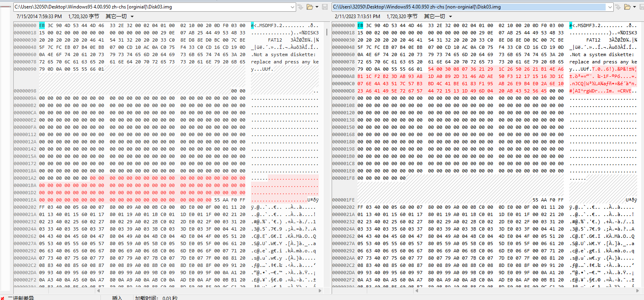The image size is (644, 300).
Task: Click left horizontal scrollbar right arrow
Action: click(x=320, y=290)
